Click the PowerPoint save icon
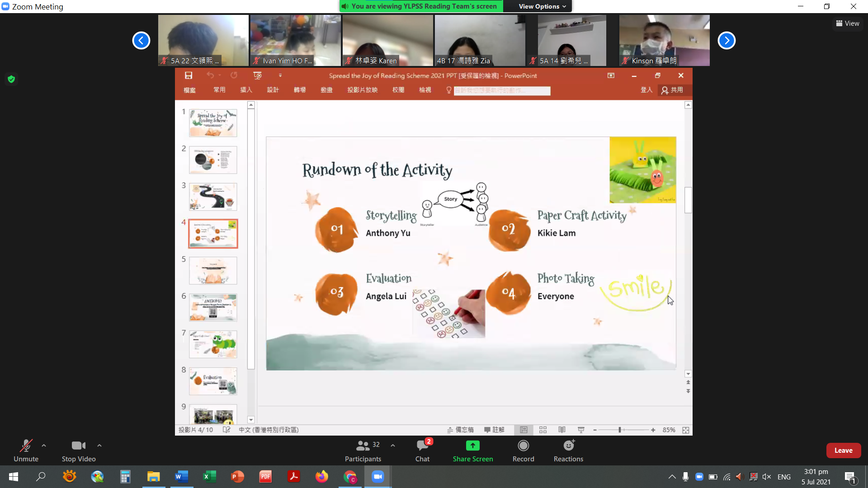The image size is (868, 488). 189,75
